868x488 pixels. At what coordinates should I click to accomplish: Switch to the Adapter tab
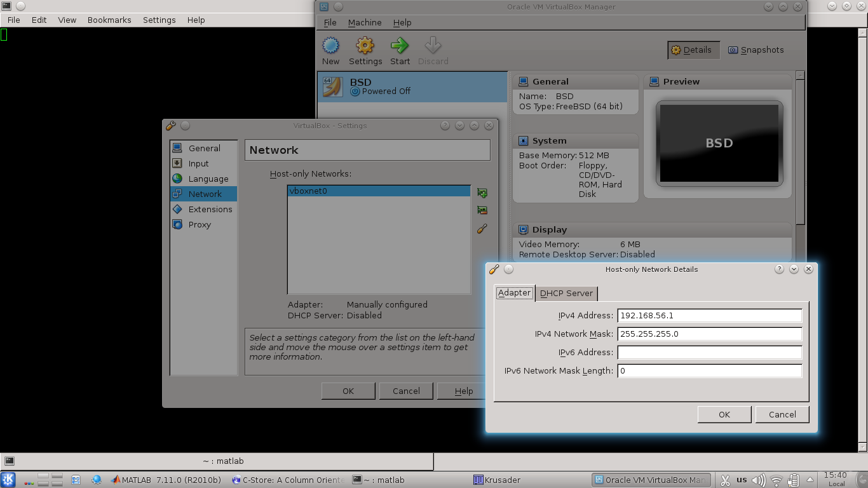click(x=515, y=293)
